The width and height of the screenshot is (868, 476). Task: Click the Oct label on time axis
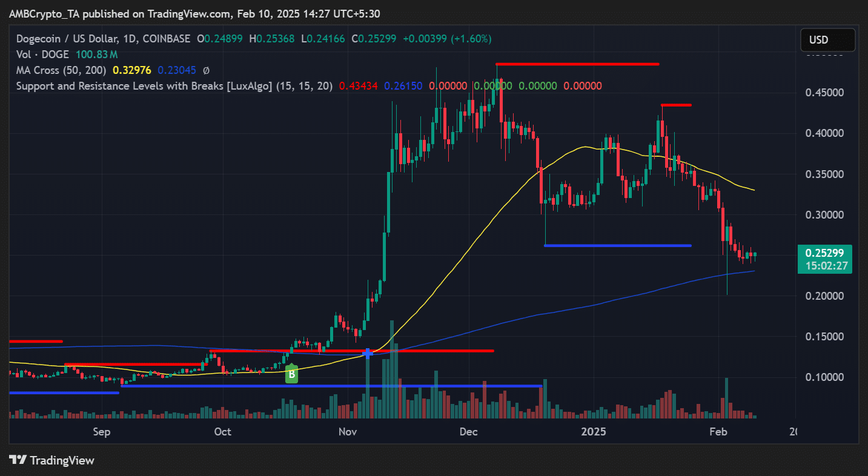(223, 432)
